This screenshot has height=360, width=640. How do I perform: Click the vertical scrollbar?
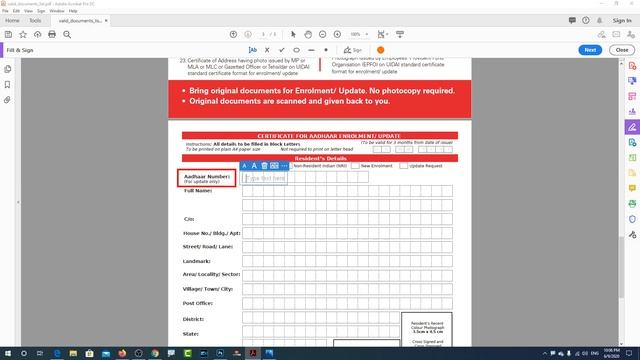click(622, 267)
